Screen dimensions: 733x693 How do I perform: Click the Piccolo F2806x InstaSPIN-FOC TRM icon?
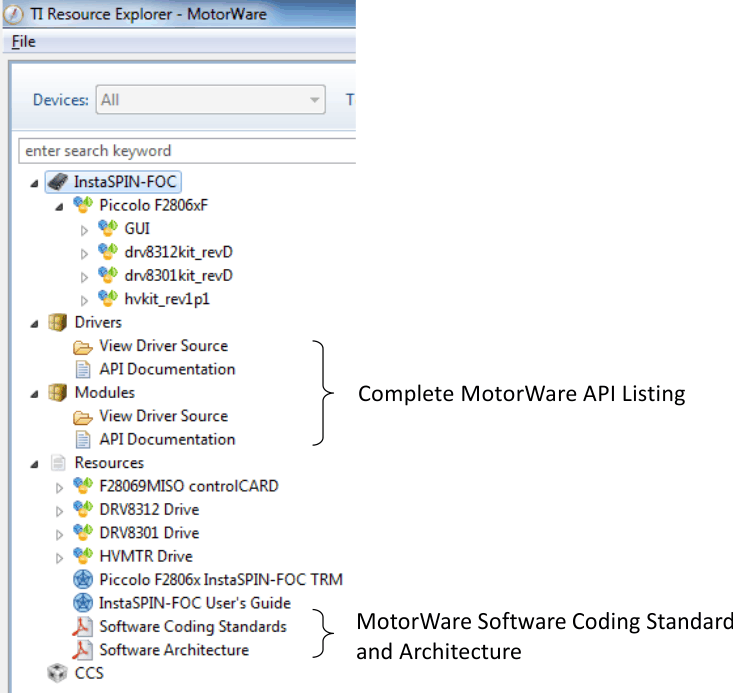click(x=83, y=579)
